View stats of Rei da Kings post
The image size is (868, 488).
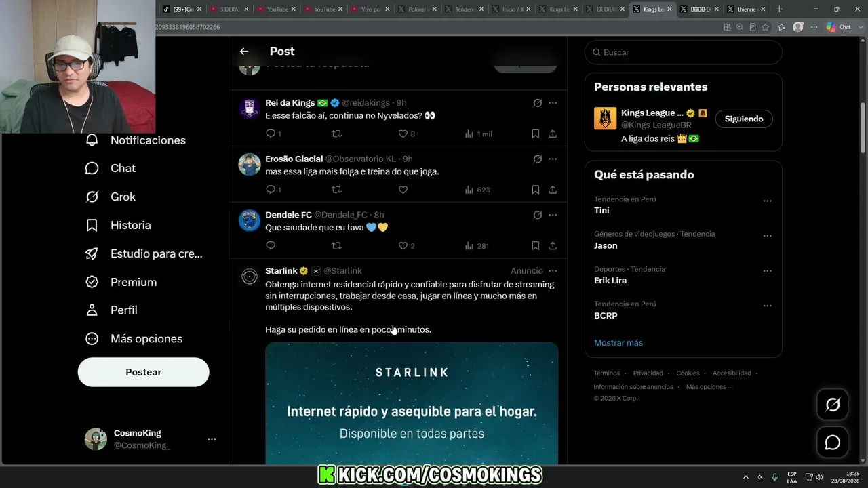click(x=477, y=134)
